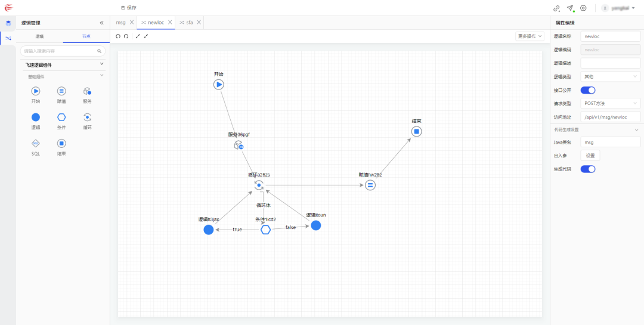
Task: Click the 逻辑描述 input field
Action: click(x=611, y=63)
